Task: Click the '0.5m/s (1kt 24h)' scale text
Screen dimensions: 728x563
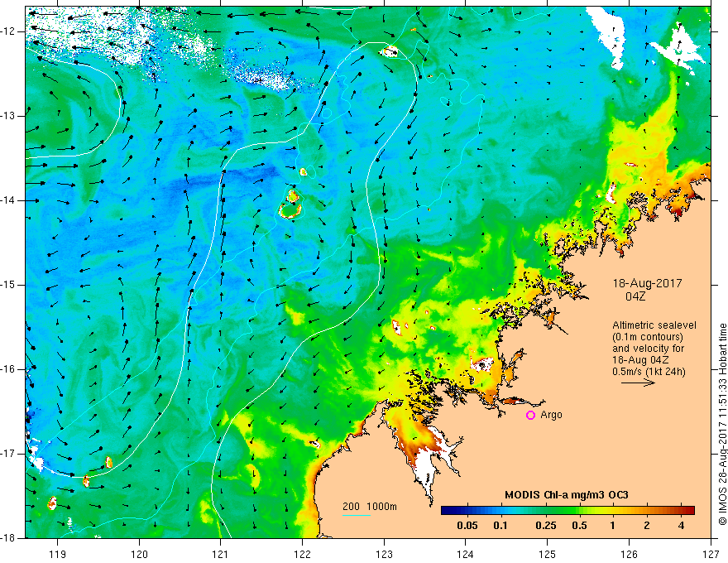Action: [x=649, y=372]
